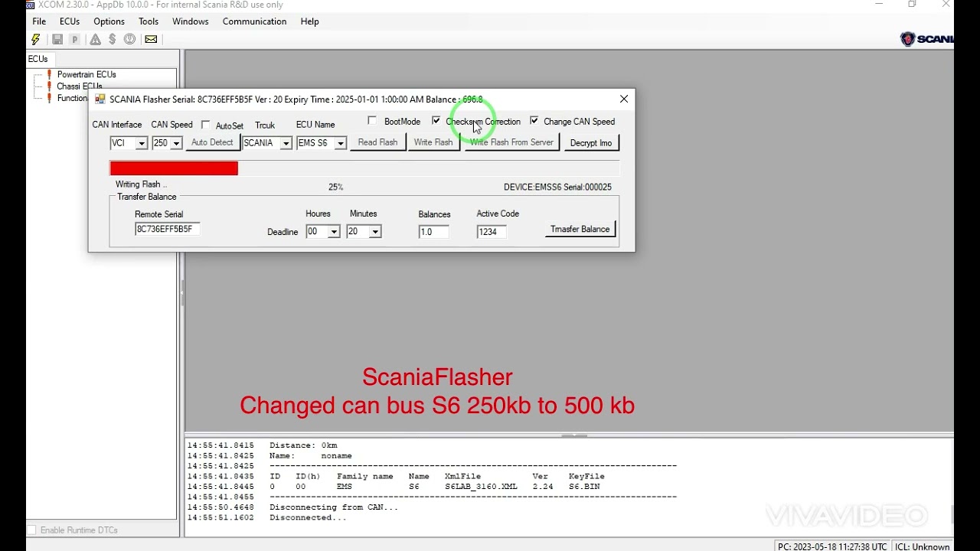Image resolution: width=980 pixels, height=551 pixels.
Task: Click the 'DEVICE:EMSS6 Serial:000025' label
Action: pyautogui.click(x=557, y=187)
